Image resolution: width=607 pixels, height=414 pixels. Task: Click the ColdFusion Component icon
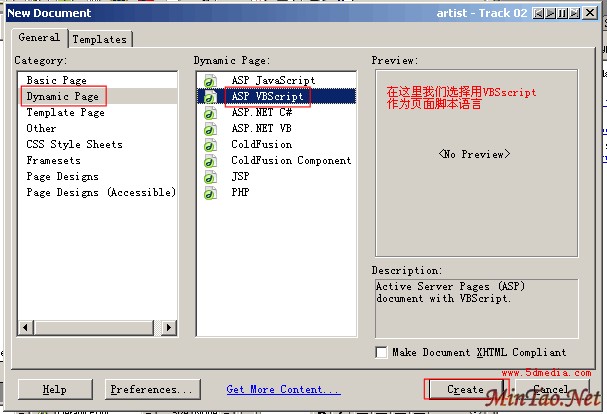pos(210,161)
